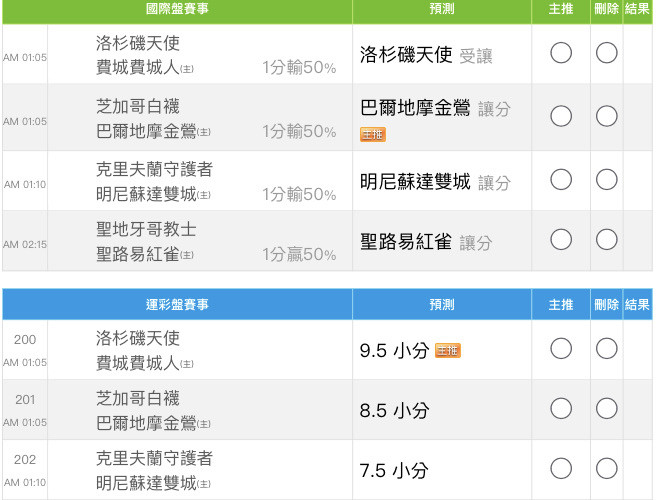Click 洛杉磯天使 受讓 prediction text

tap(426, 55)
